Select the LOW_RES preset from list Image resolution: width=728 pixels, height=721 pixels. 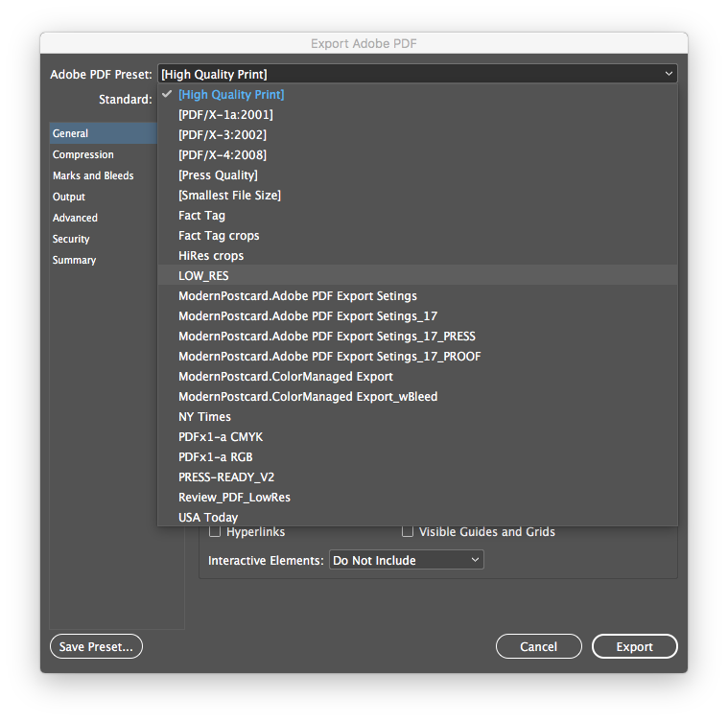[x=203, y=276]
